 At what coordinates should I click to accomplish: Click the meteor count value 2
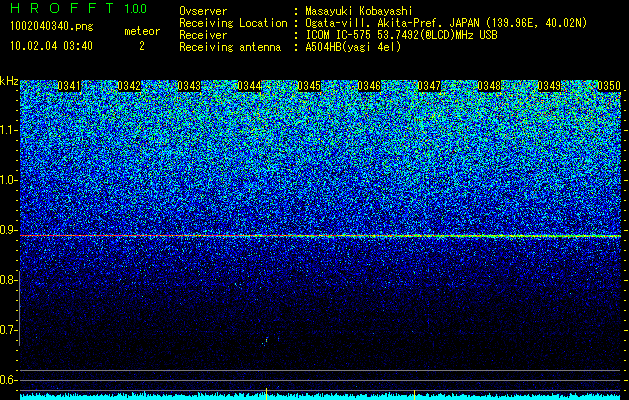coord(142,46)
